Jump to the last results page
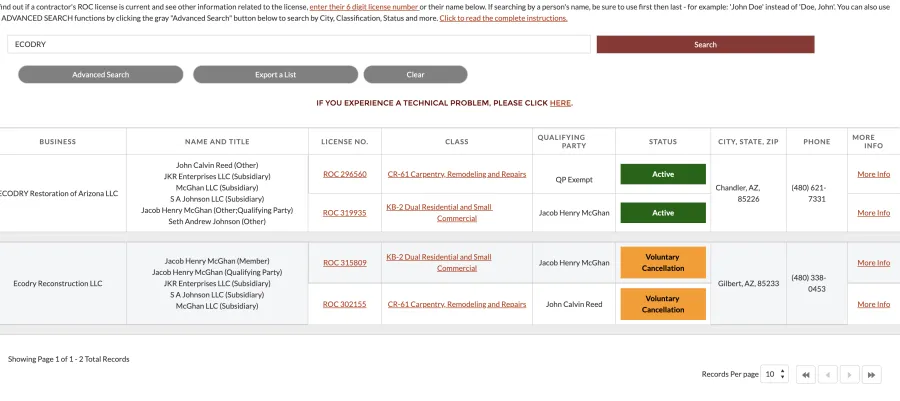This screenshot has width=900, height=401. coord(872,375)
